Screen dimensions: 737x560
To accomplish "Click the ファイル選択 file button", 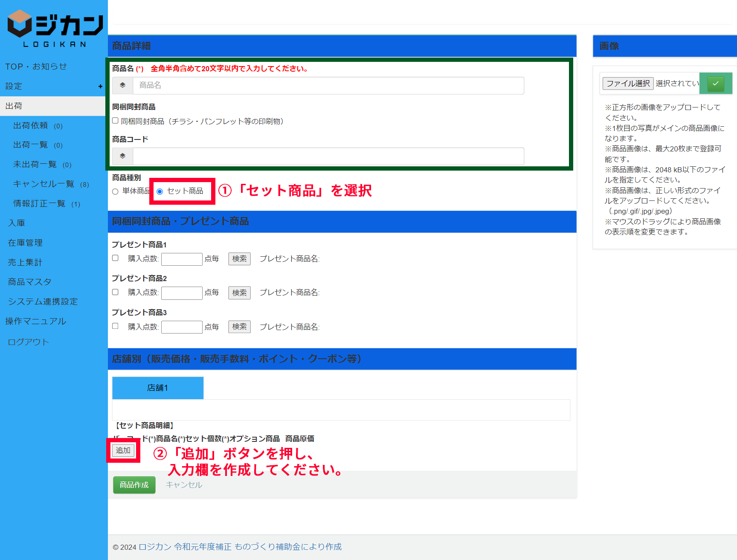I will click(x=628, y=84).
